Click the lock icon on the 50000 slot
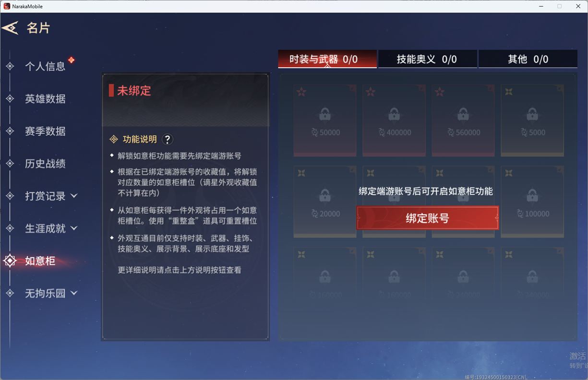This screenshot has height=380, width=588. [x=325, y=115]
